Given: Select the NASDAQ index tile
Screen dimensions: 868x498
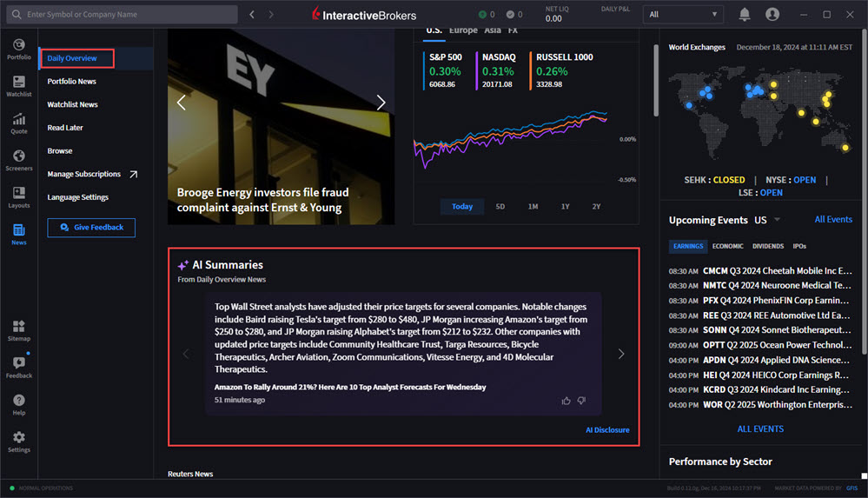Looking at the screenshot, I should pos(498,70).
